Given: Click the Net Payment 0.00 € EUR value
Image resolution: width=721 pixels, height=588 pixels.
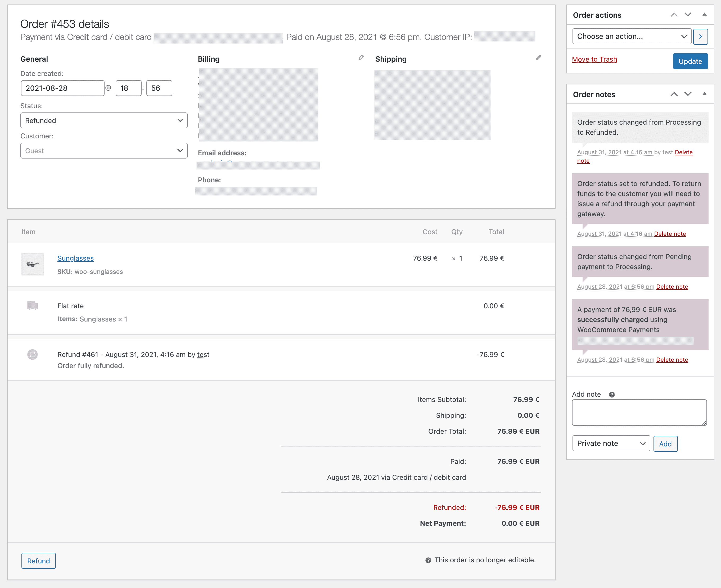Looking at the screenshot, I should tap(520, 523).
